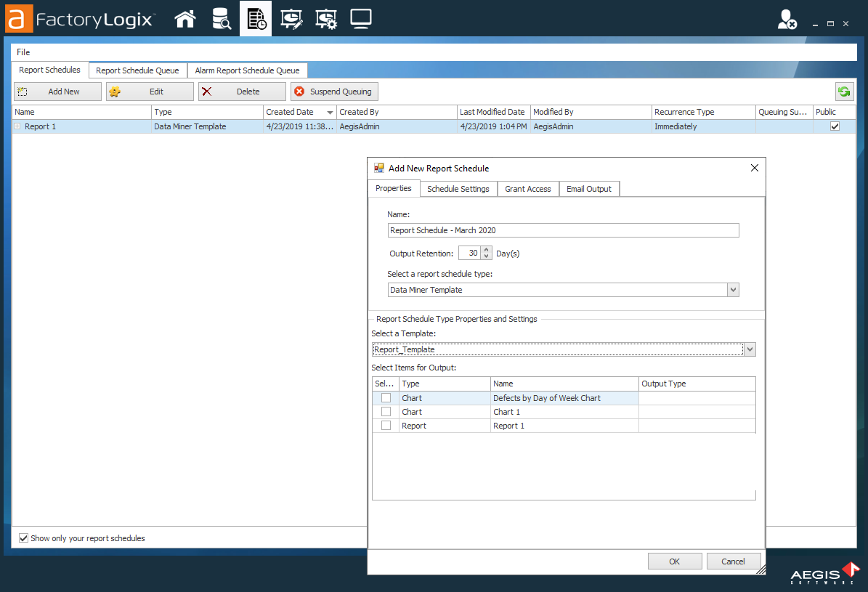Image resolution: width=868 pixels, height=592 pixels.
Task: Click inside the Name text field
Action: (563, 230)
